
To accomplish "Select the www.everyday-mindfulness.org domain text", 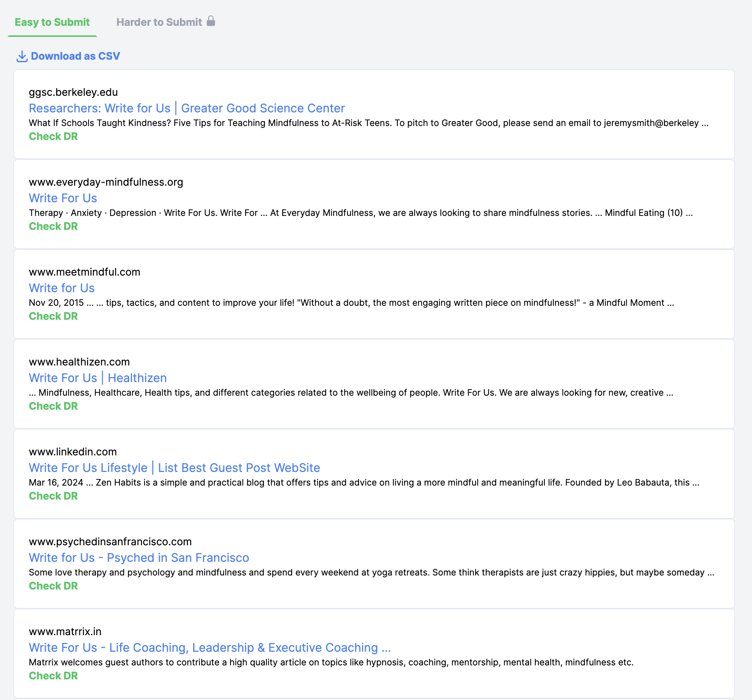I will point(106,182).
